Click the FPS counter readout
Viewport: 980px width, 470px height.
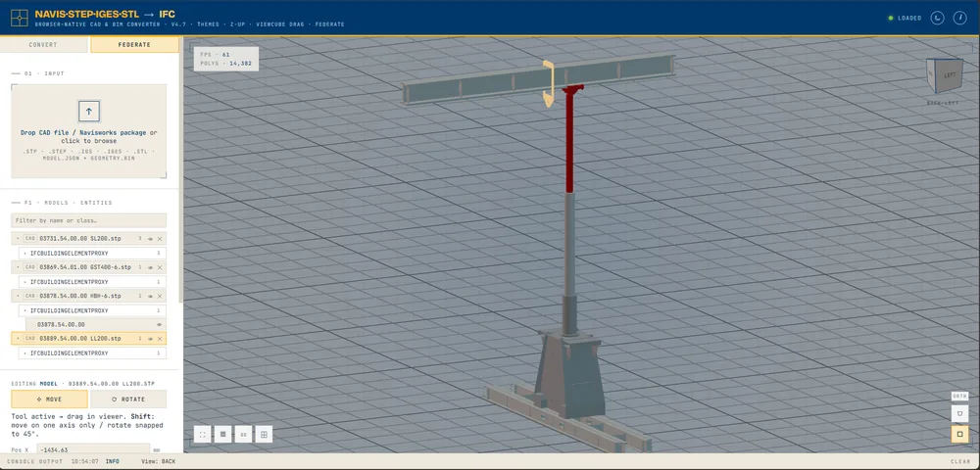pos(215,54)
